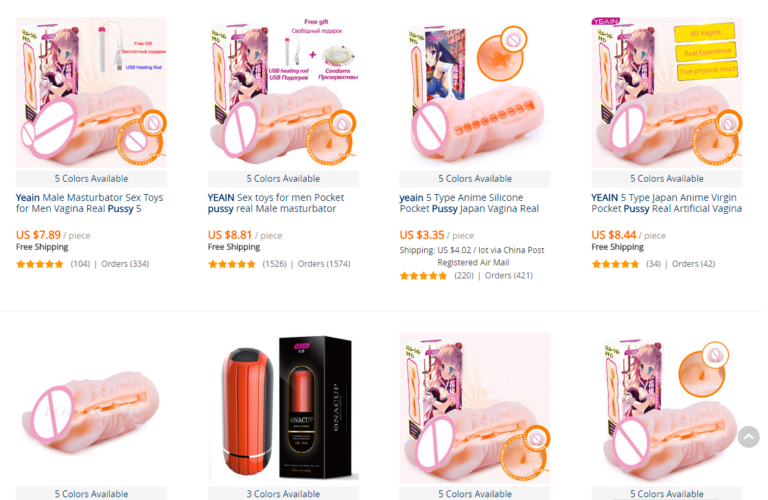The width and height of the screenshot is (768, 500).
Task: Click the review count (220)
Action: point(464,276)
